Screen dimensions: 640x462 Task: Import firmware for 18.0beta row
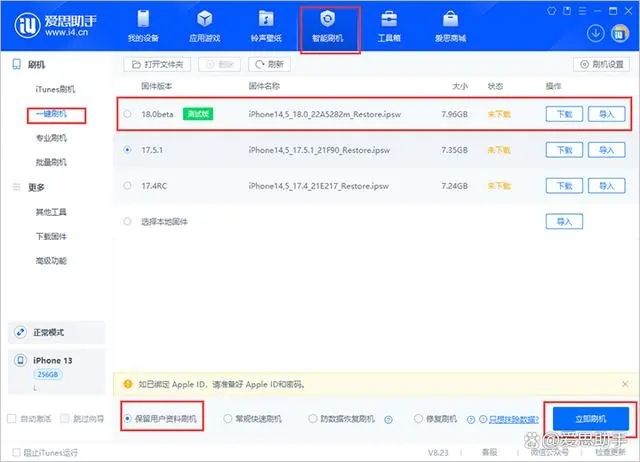click(607, 114)
